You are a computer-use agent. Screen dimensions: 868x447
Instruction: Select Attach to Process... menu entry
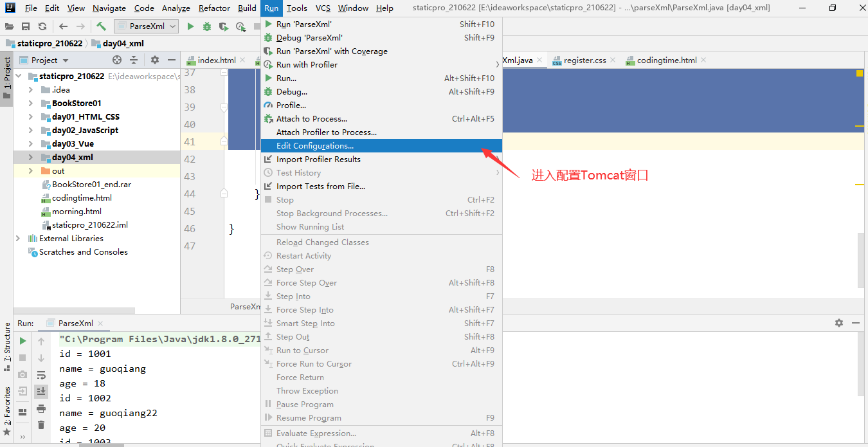click(381, 119)
